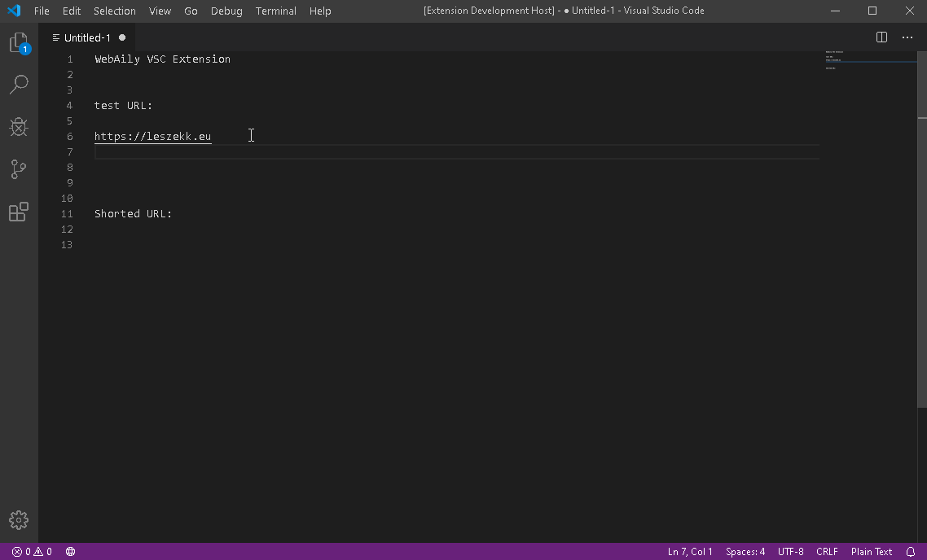Click the 'WebAily VSC Extension' text line
The image size is (927, 560).
(163, 59)
